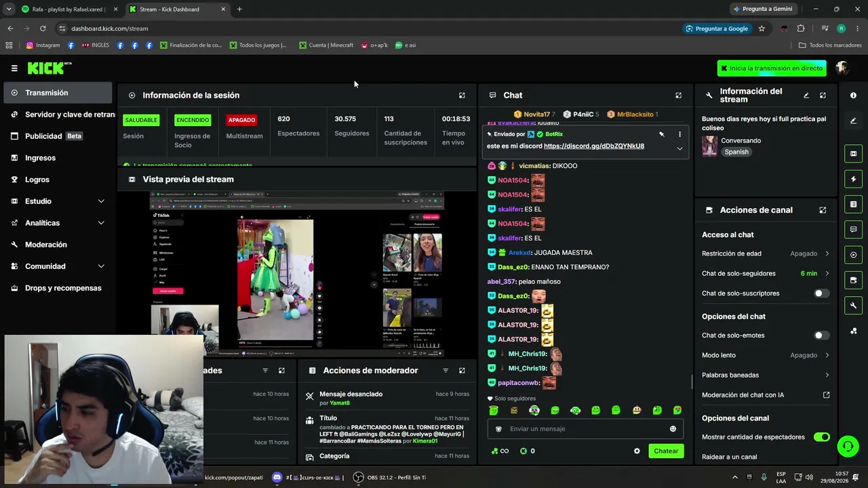The height and width of the screenshot is (488, 868).
Task: Open the BotRix discord link
Action: tap(594, 146)
